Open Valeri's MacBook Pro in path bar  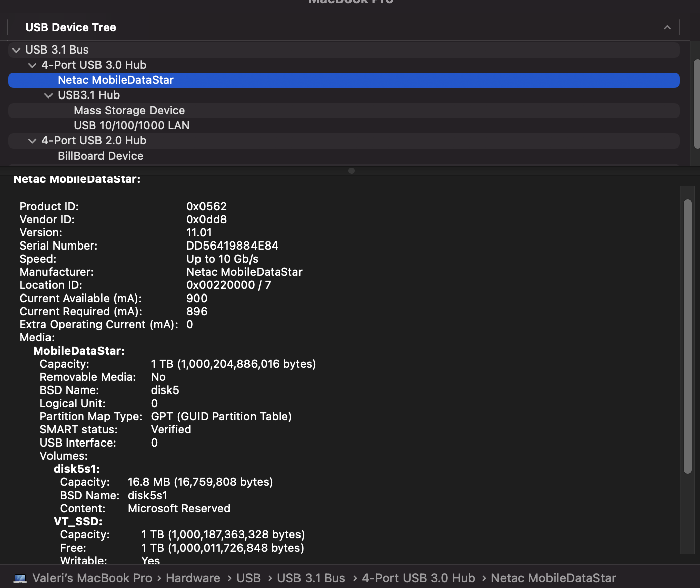[92, 578]
